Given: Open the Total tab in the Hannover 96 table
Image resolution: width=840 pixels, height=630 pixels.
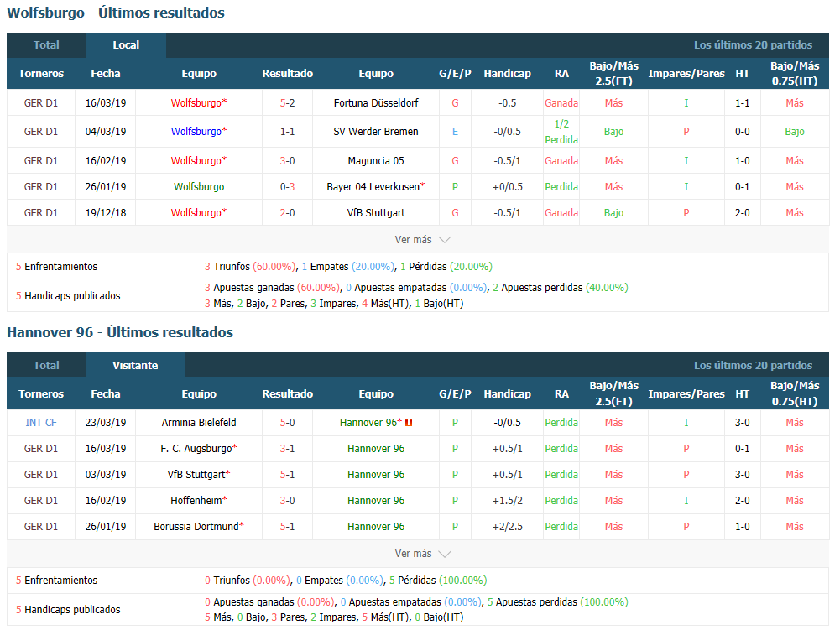Looking at the screenshot, I should point(46,366).
